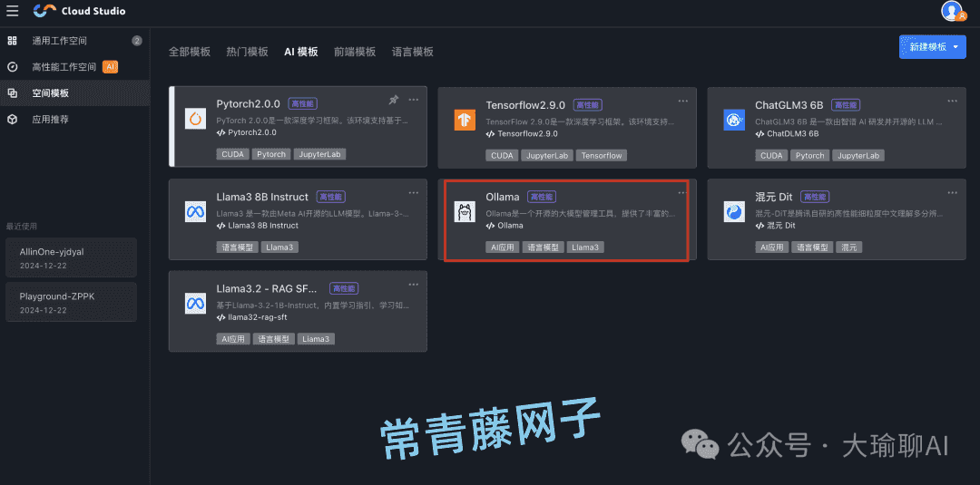This screenshot has height=485, width=980.
Task: Expand the 新建模板 dropdown arrow
Action: 955,47
